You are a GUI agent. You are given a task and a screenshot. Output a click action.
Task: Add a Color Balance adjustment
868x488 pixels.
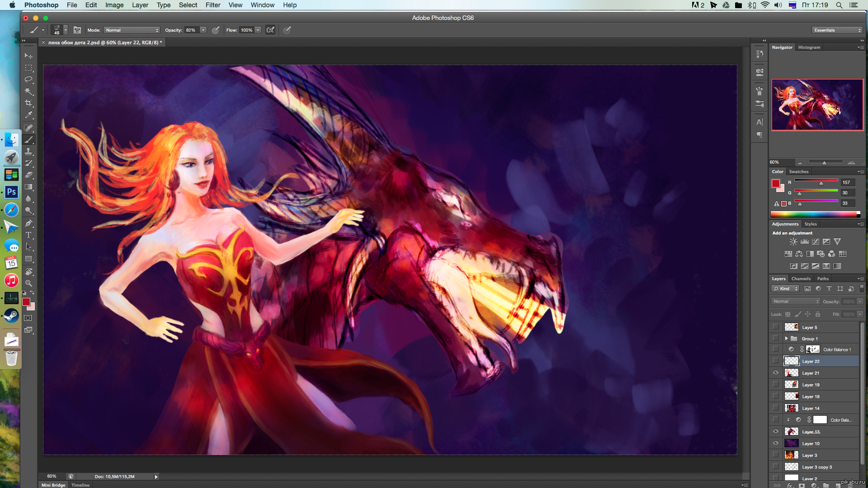pos(799,254)
